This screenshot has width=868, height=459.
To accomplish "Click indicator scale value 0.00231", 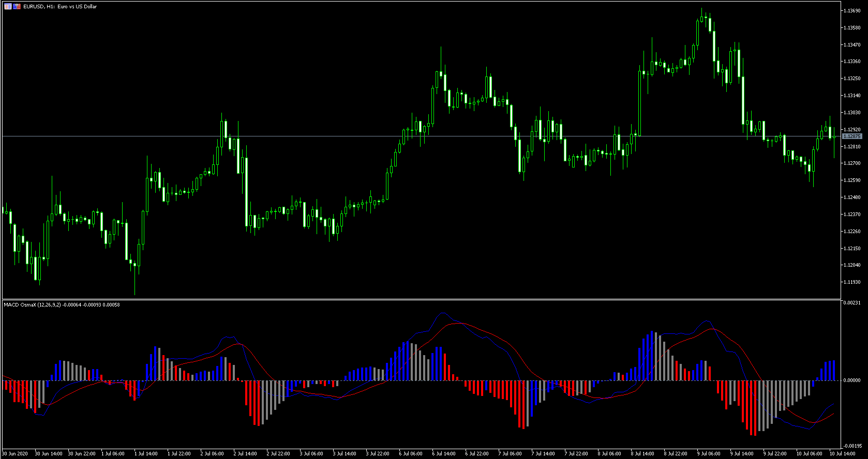I will (851, 303).
